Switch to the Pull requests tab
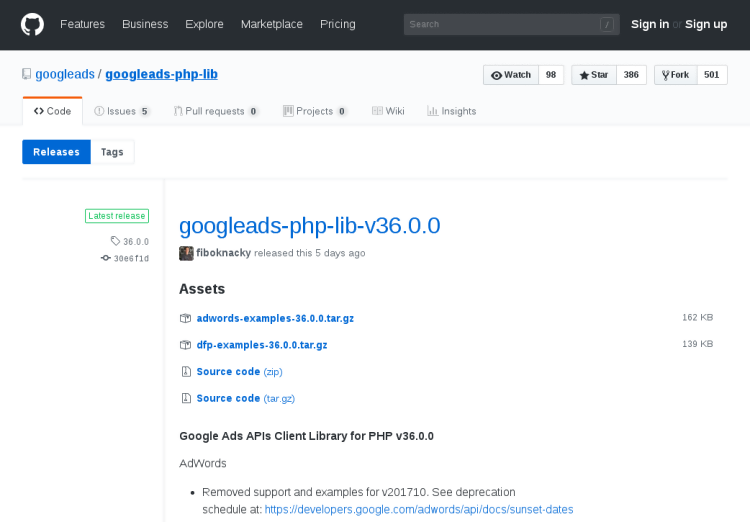This screenshot has height=522, width=750. tap(216, 111)
